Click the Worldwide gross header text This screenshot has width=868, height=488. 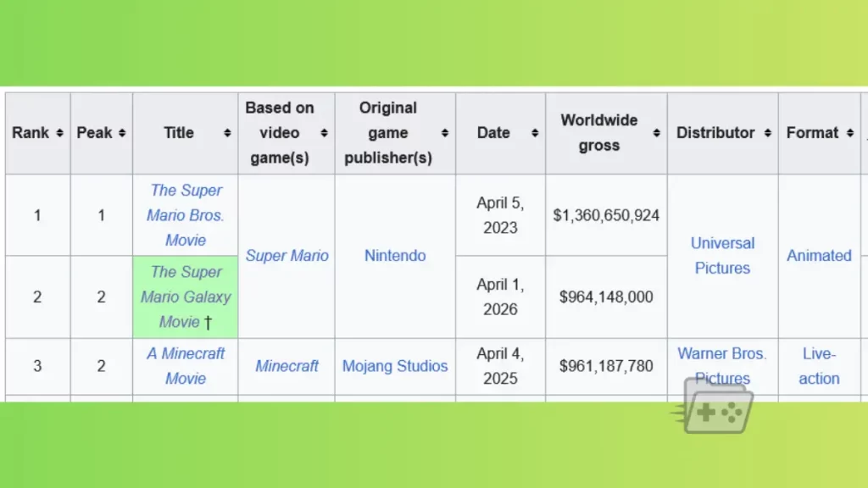599,133
